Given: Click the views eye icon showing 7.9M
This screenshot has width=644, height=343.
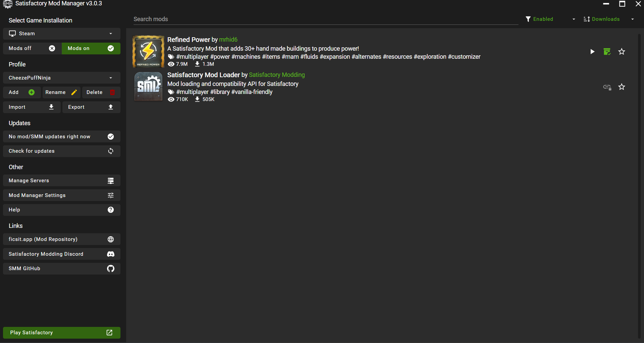Looking at the screenshot, I should 171,64.
